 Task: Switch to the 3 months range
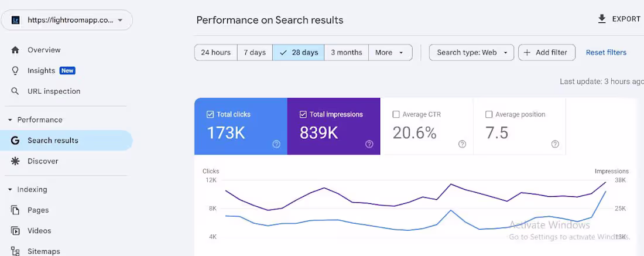(x=346, y=53)
